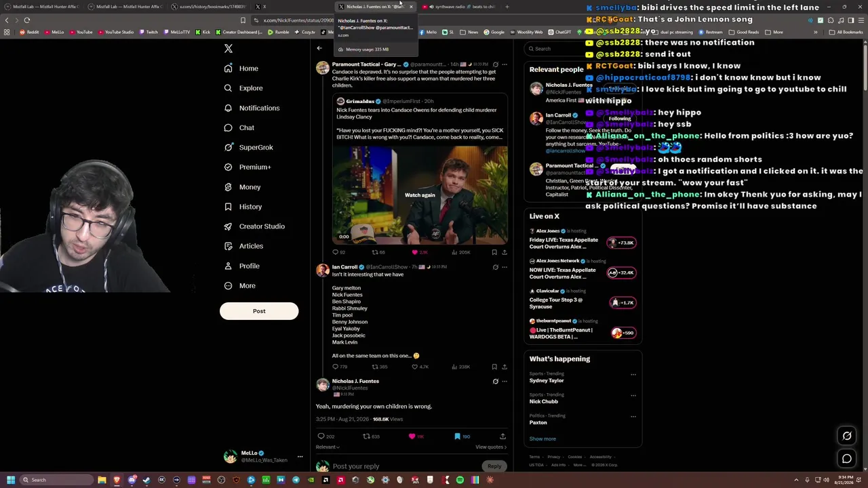The height and width of the screenshot is (488, 868).
Task: Share the Paramount Tactical post
Action: [504, 252]
